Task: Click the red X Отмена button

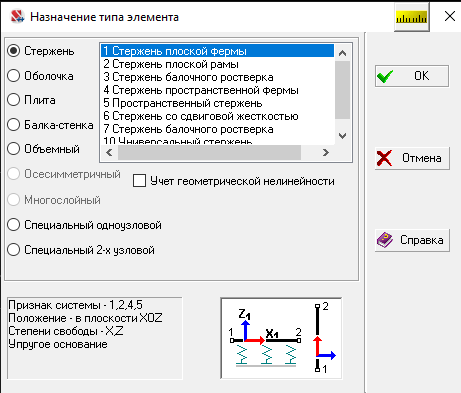Action: pyautogui.click(x=412, y=158)
